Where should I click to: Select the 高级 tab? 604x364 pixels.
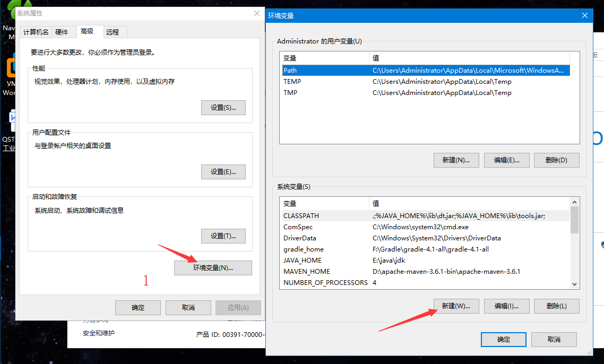(x=90, y=31)
